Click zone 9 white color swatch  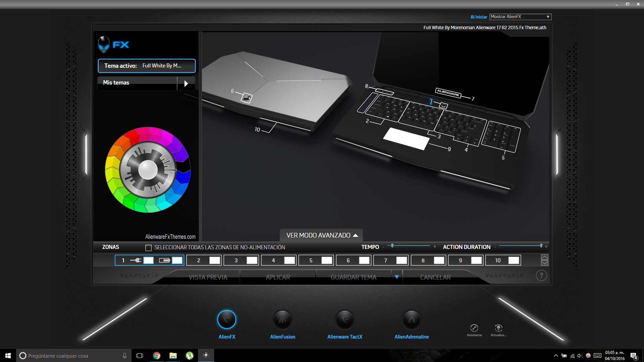[x=477, y=260]
